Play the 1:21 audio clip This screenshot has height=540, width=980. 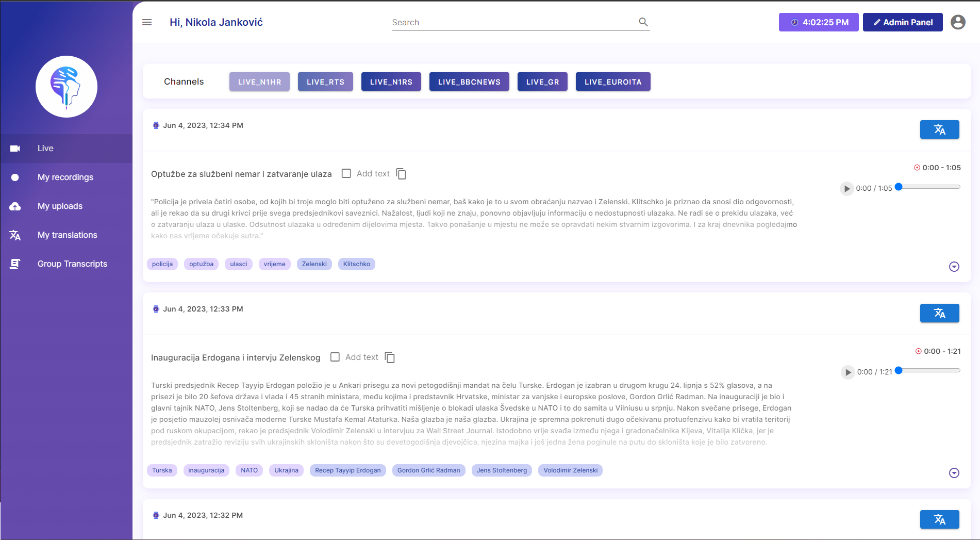coord(848,372)
